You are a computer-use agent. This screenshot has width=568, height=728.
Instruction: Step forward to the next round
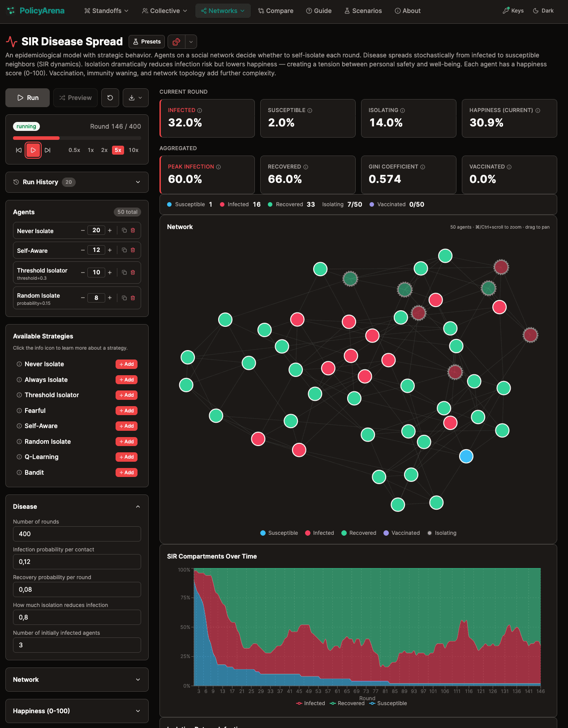(x=47, y=150)
